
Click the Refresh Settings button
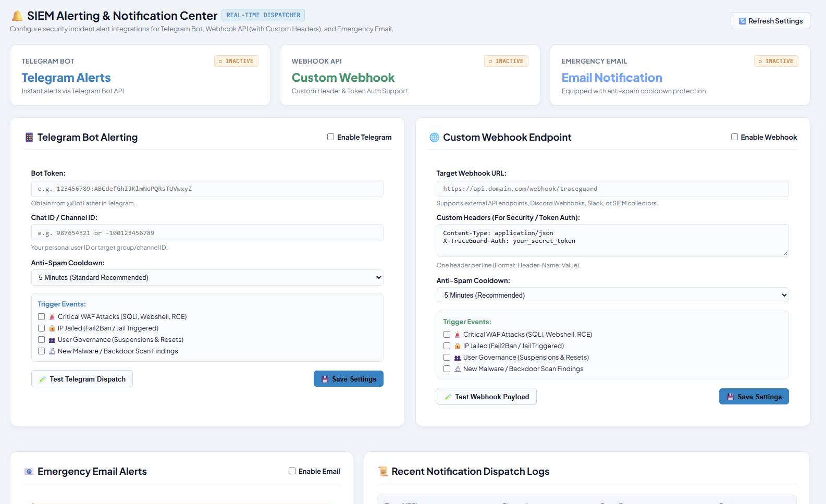click(x=770, y=21)
